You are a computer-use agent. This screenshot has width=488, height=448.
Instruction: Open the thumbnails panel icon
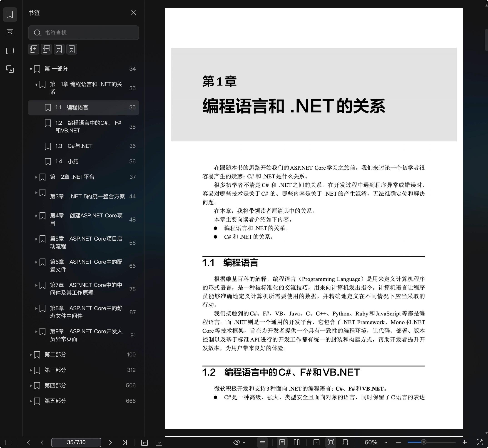10,32
